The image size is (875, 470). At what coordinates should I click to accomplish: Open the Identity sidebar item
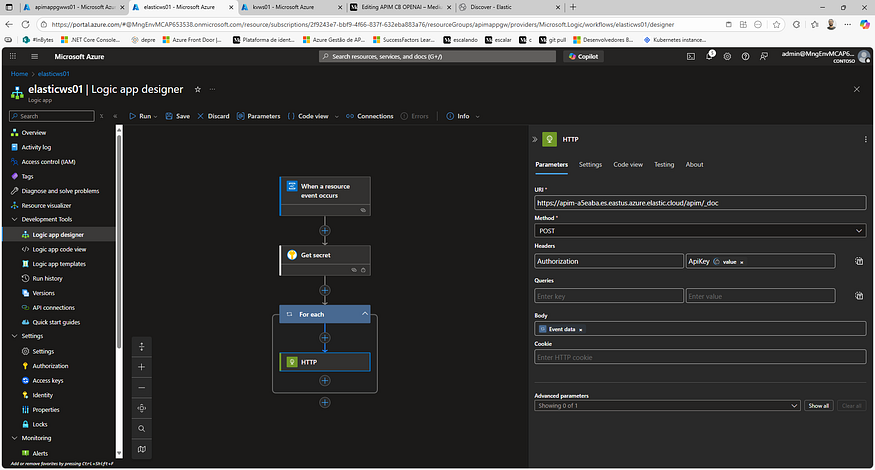[x=42, y=395]
